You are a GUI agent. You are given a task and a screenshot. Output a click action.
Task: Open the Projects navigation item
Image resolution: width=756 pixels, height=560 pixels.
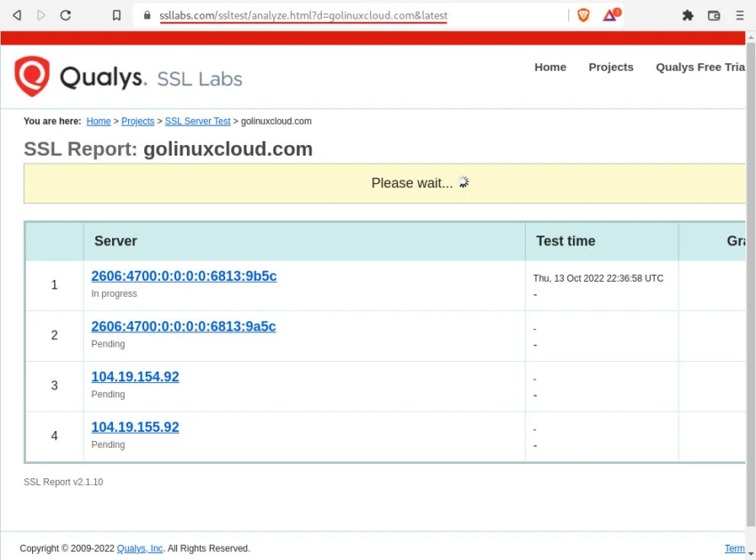click(x=610, y=68)
